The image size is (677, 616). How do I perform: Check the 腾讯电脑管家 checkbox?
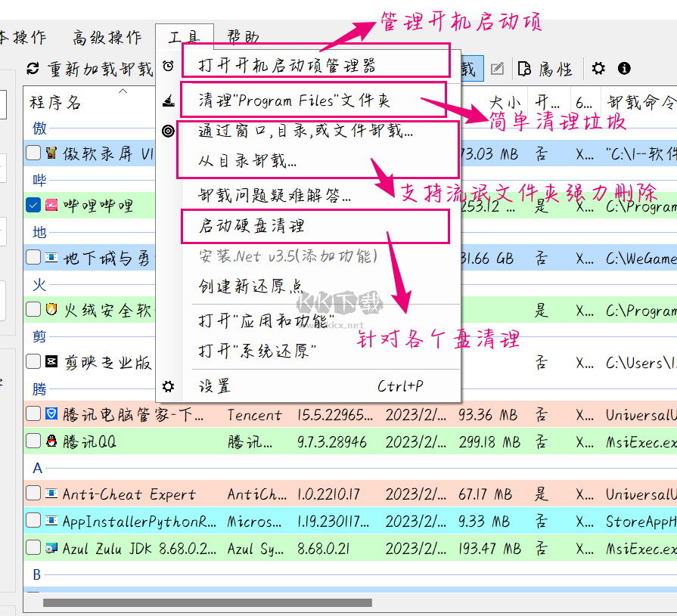point(33,414)
